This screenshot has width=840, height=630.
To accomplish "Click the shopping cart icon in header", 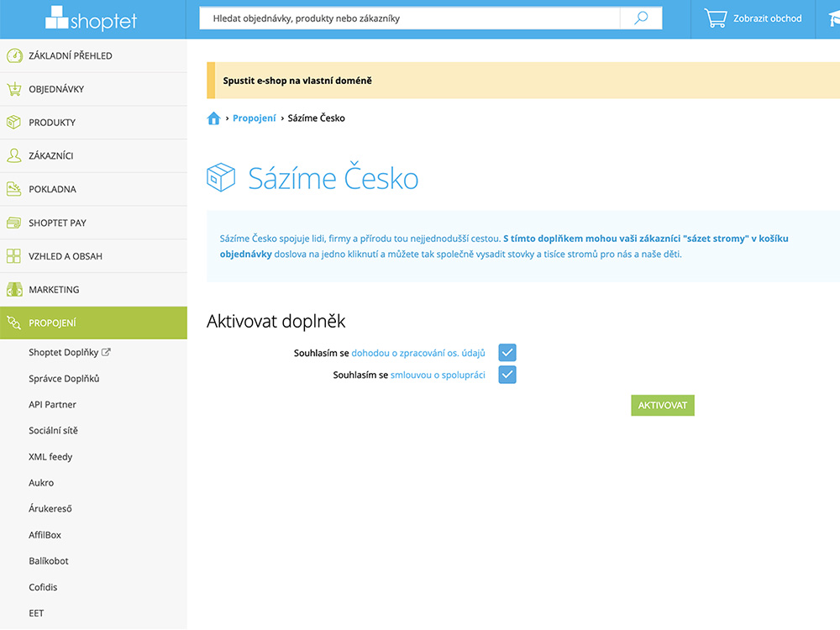I will pos(716,18).
